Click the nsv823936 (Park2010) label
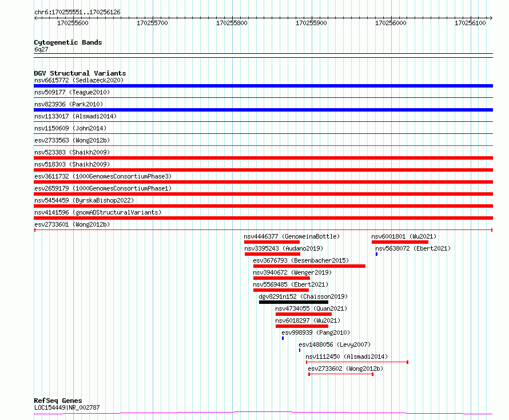Image resolution: width=509 pixels, height=420 pixels. click(69, 104)
